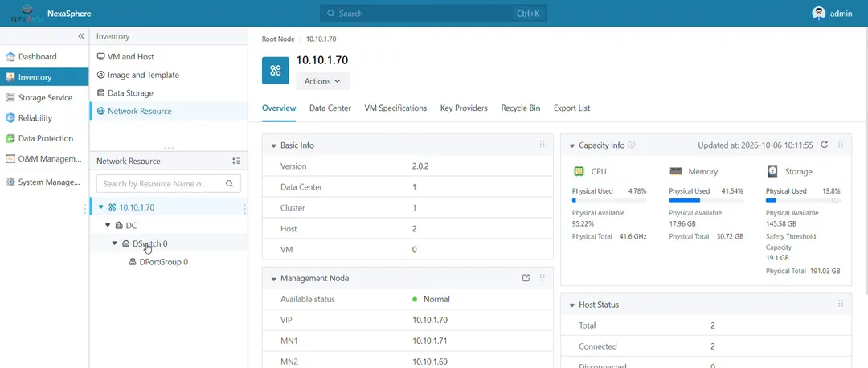Switch to the Overview tab
The height and width of the screenshot is (368, 868).
(279, 108)
